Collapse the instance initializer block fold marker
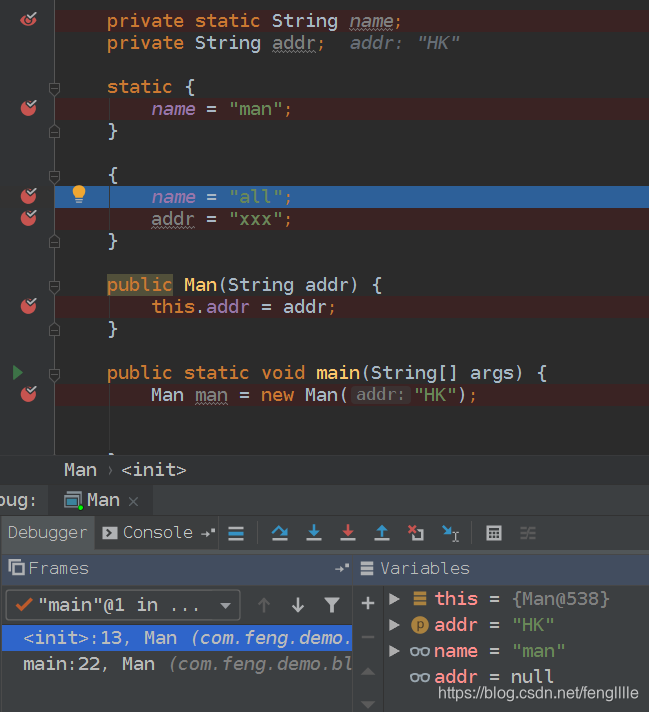 54,176
